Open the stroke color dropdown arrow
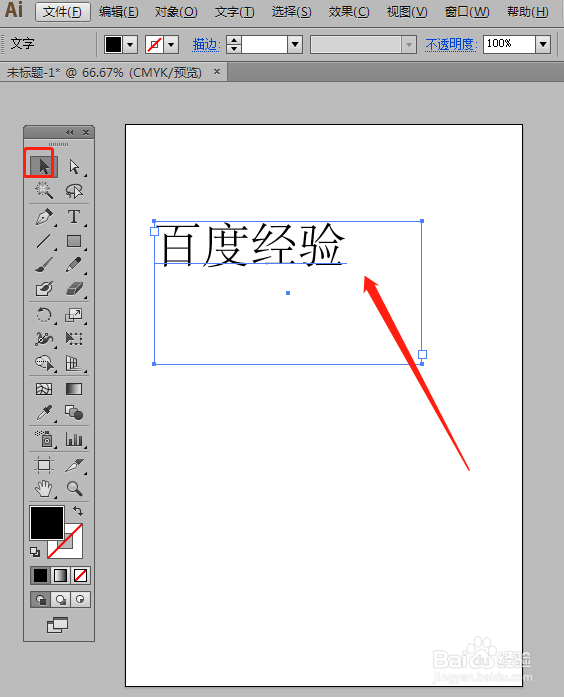This screenshot has width=564, height=697. 171,44
